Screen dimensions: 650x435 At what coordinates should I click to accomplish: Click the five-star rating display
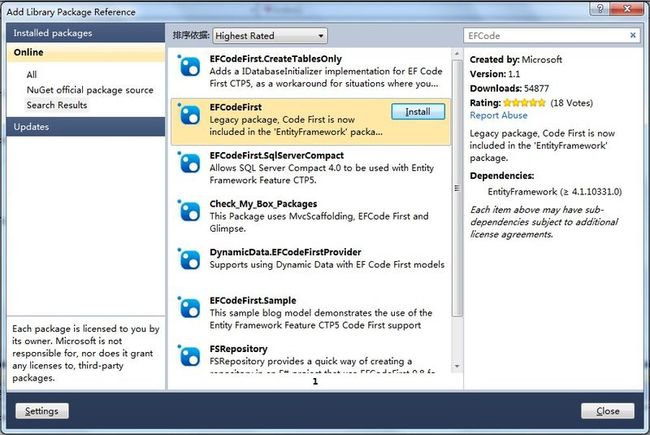point(524,103)
